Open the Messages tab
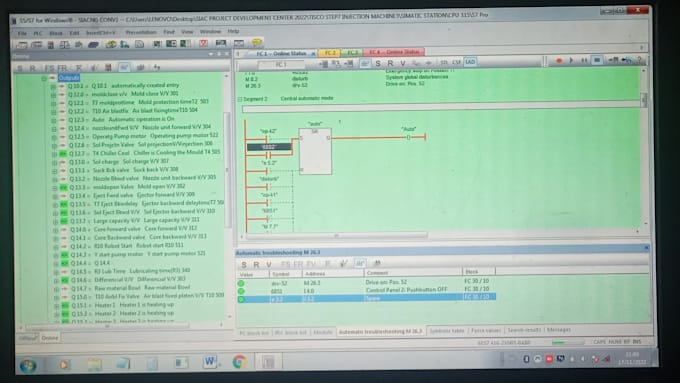 point(559,330)
